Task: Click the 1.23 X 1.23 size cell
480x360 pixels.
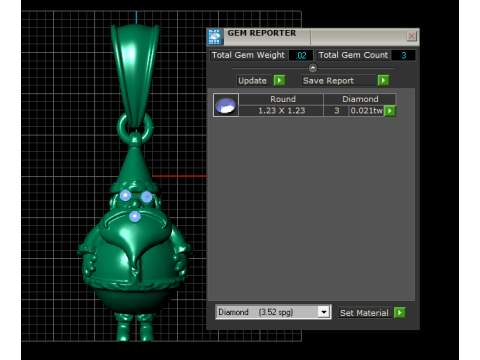Action: (x=282, y=111)
